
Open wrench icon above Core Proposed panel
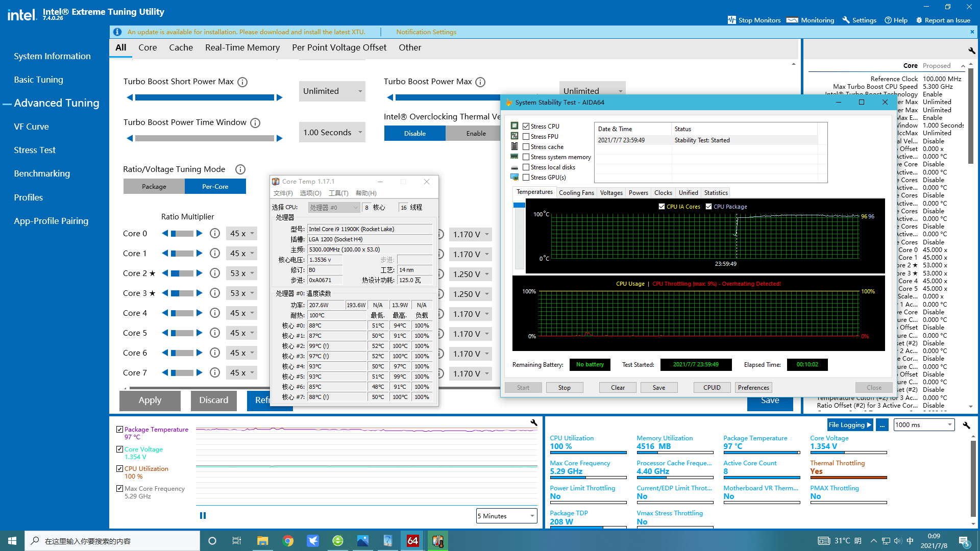[x=972, y=51]
